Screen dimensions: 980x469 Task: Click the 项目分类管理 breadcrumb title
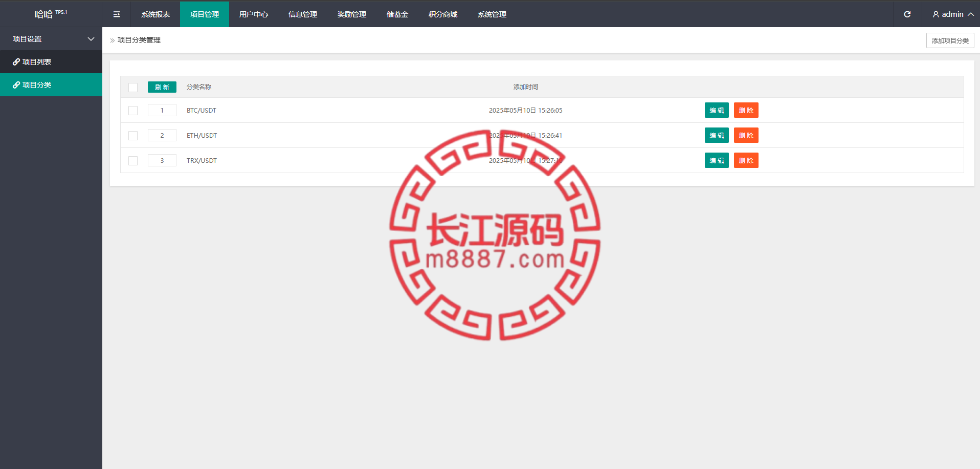139,40
